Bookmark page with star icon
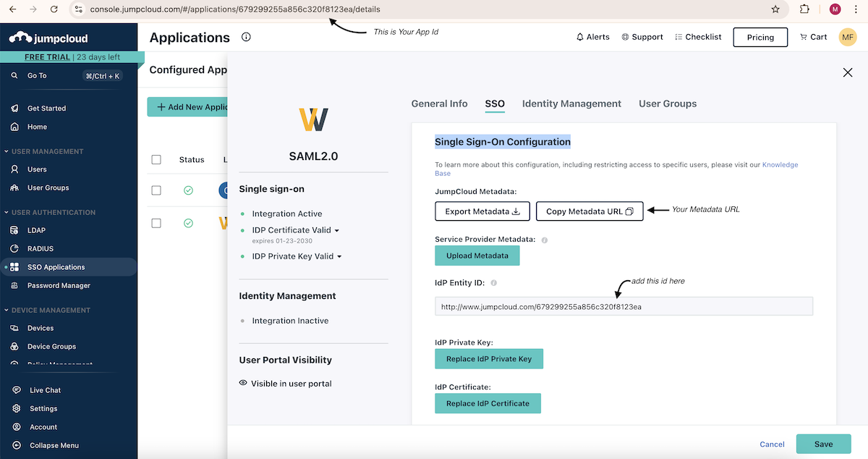Image resolution: width=868 pixels, height=459 pixels. [775, 9]
